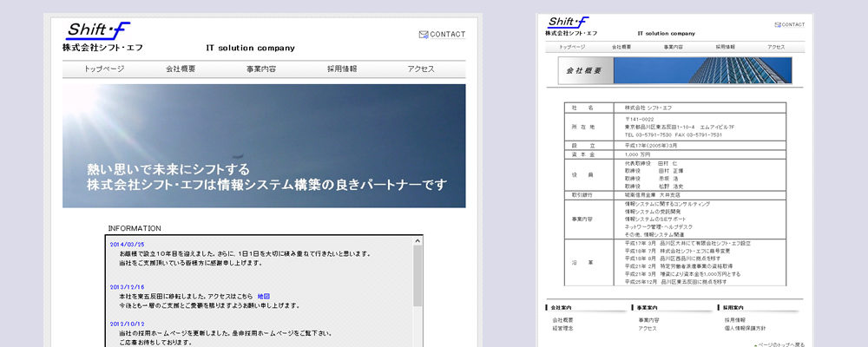The height and width of the screenshot is (347, 868).
Task: Open footer link 採用情報 under 採用案内
Action: (x=734, y=320)
